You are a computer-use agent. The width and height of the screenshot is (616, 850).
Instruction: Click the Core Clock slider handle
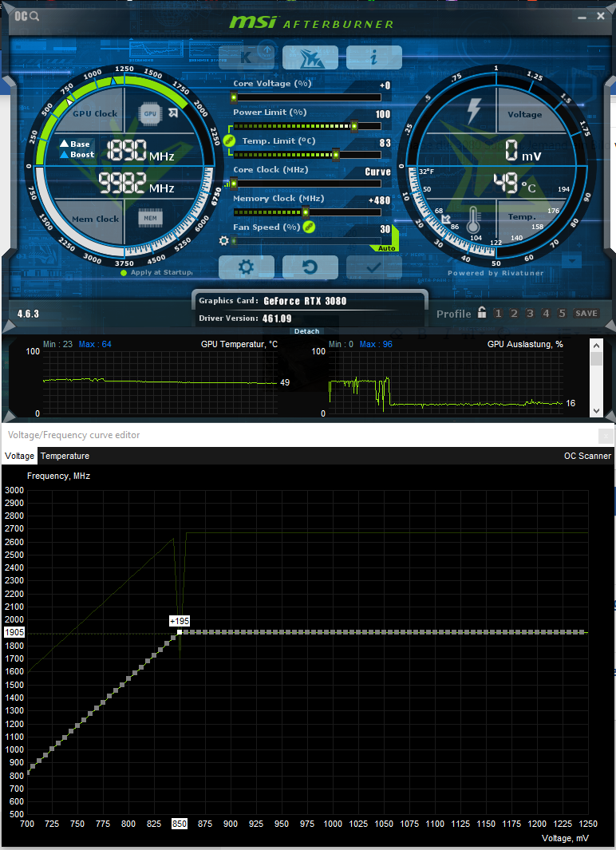[234, 184]
